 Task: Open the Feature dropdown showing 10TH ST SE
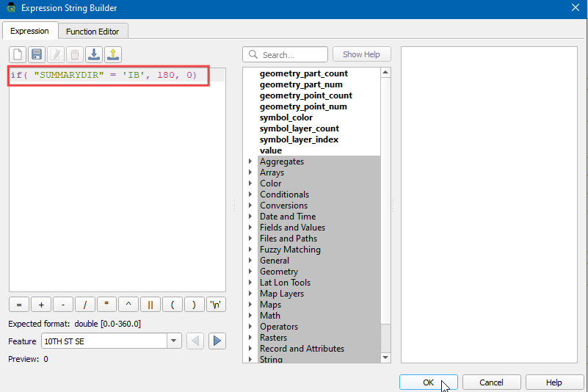tap(174, 341)
